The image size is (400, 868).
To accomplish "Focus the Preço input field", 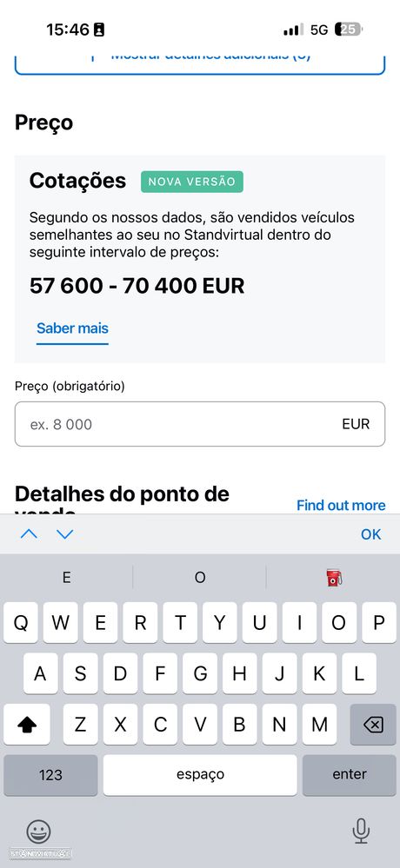I will pos(199,424).
